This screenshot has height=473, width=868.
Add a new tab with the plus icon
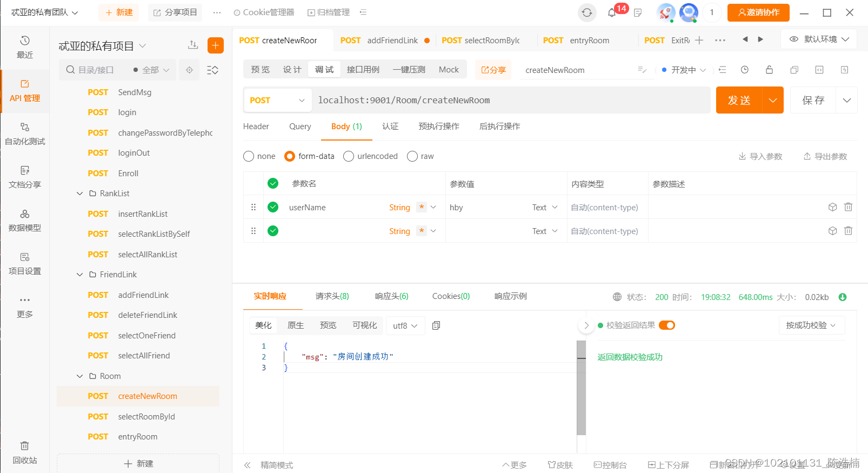pos(699,40)
